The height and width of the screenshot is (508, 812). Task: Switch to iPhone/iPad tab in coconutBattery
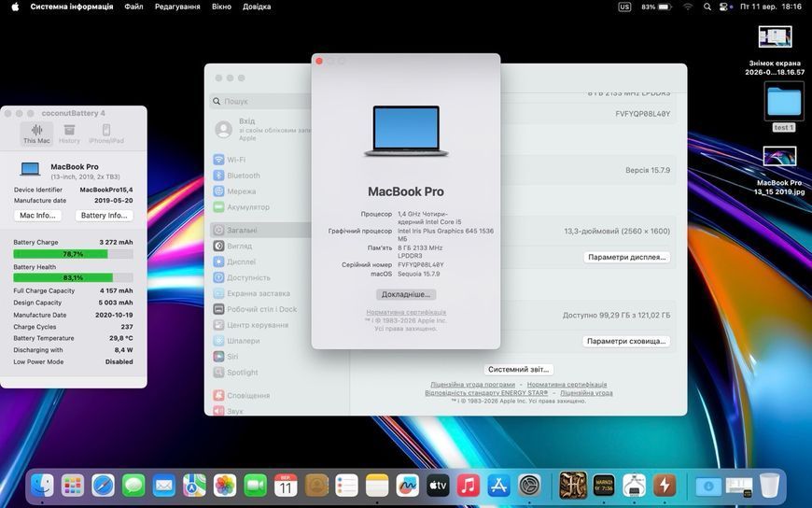click(x=106, y=134)
